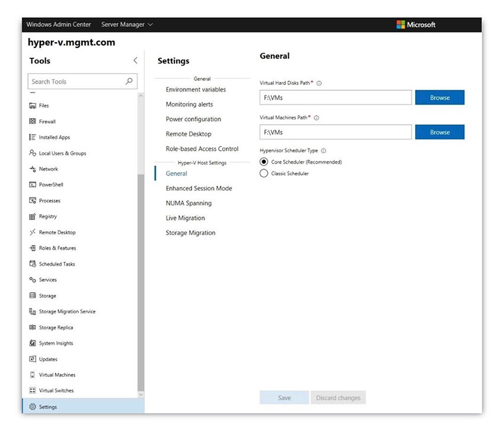Open the Server Manager dropdown

(x=127, y=24)
